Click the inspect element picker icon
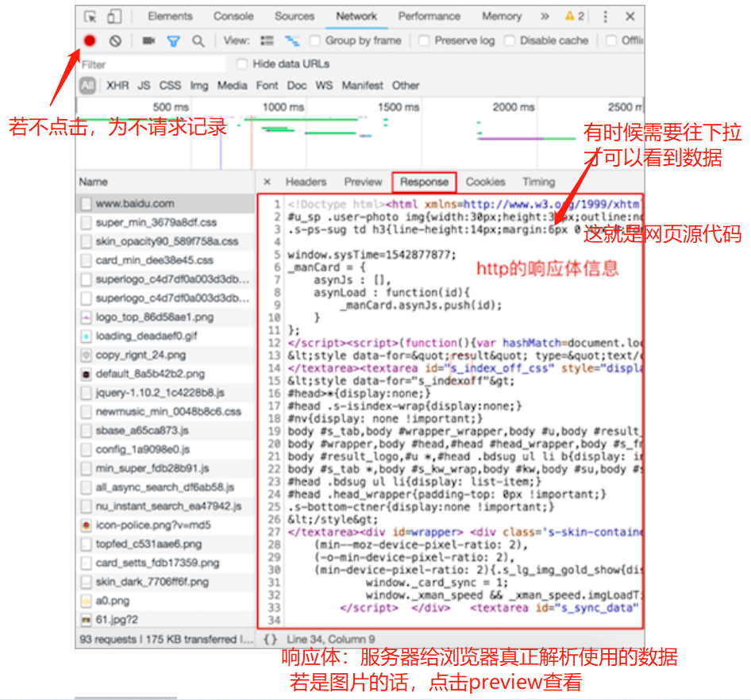This screenshot has width=751, height=700. pyautogui.click(x=90, y=17)
